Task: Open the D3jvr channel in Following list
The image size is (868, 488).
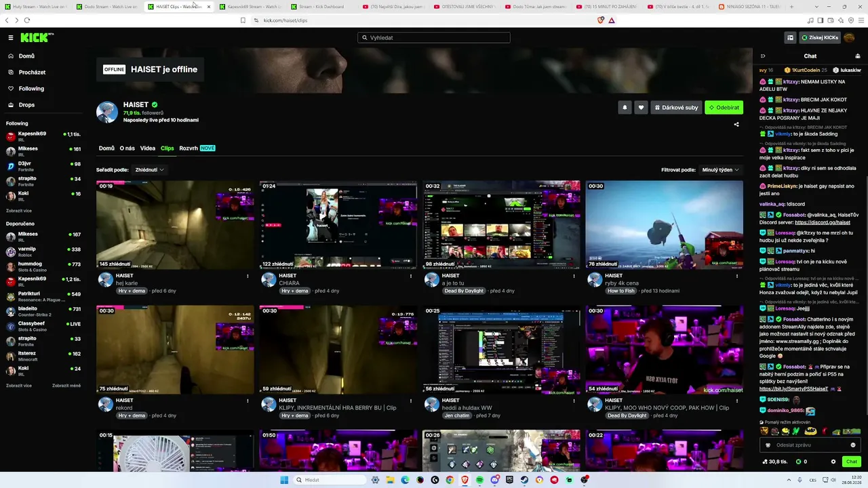Action: (x=43, y=166)
